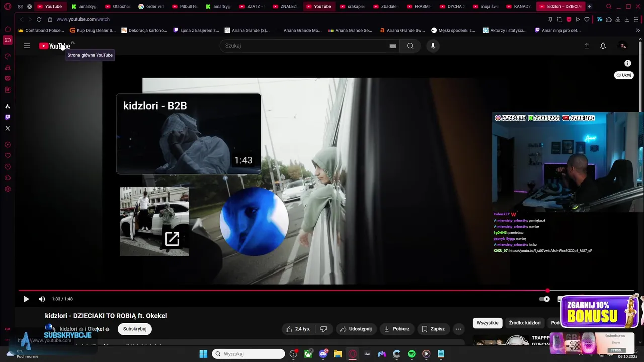Viewport: 644px width, 362px height.
Task: Open the kidzlori - B2B suggested video card
Action: [x=189, y=134]
